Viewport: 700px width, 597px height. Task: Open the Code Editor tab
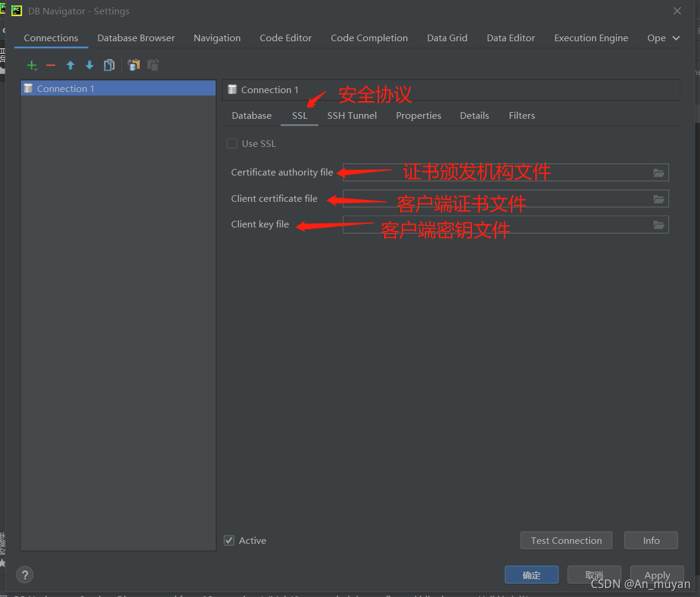coord(285,38)
